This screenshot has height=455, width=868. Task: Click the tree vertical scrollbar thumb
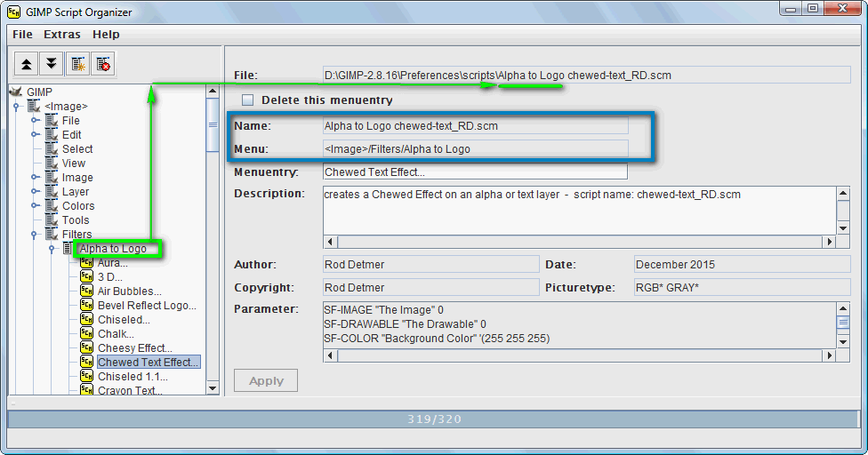click(x=213, y=124)
